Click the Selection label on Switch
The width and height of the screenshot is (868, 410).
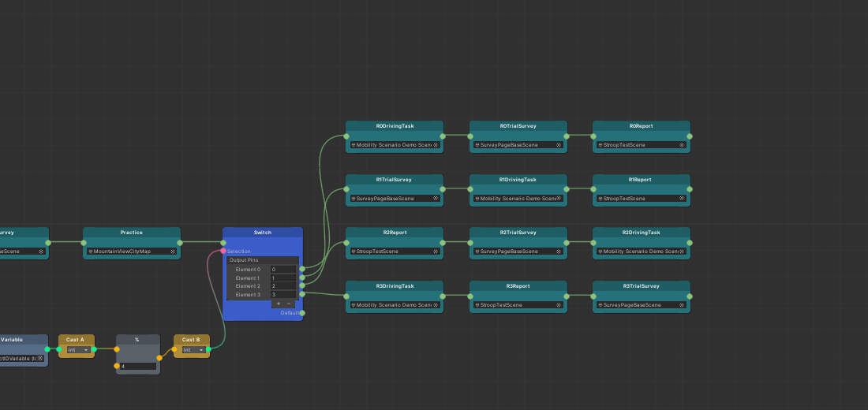(x=239, y=252)
